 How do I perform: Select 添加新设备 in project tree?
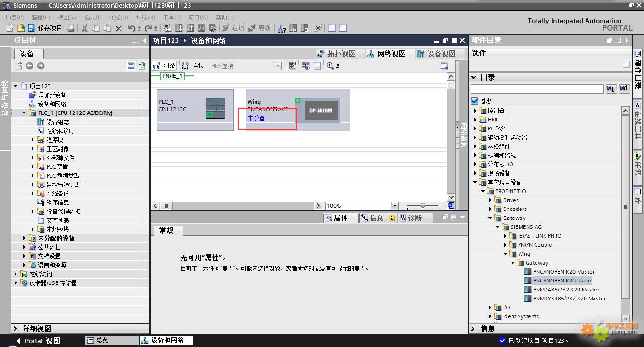48,95
